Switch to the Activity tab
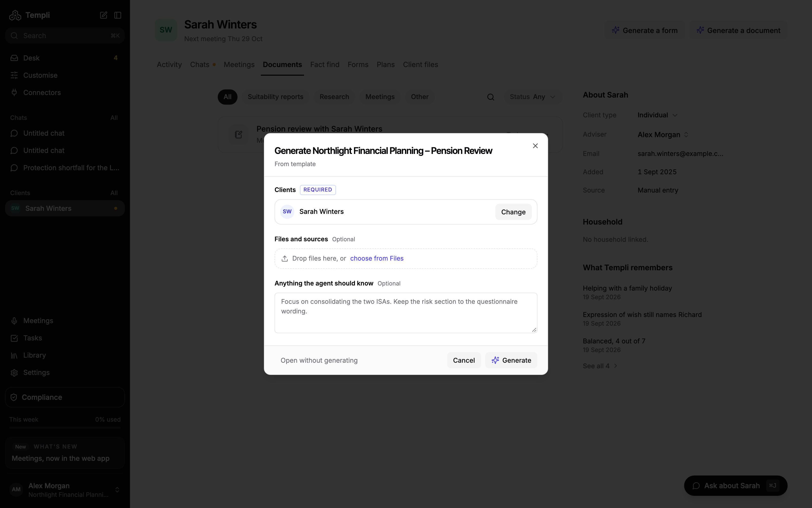This screenshot has width=812, height=508. pos(169,65)
